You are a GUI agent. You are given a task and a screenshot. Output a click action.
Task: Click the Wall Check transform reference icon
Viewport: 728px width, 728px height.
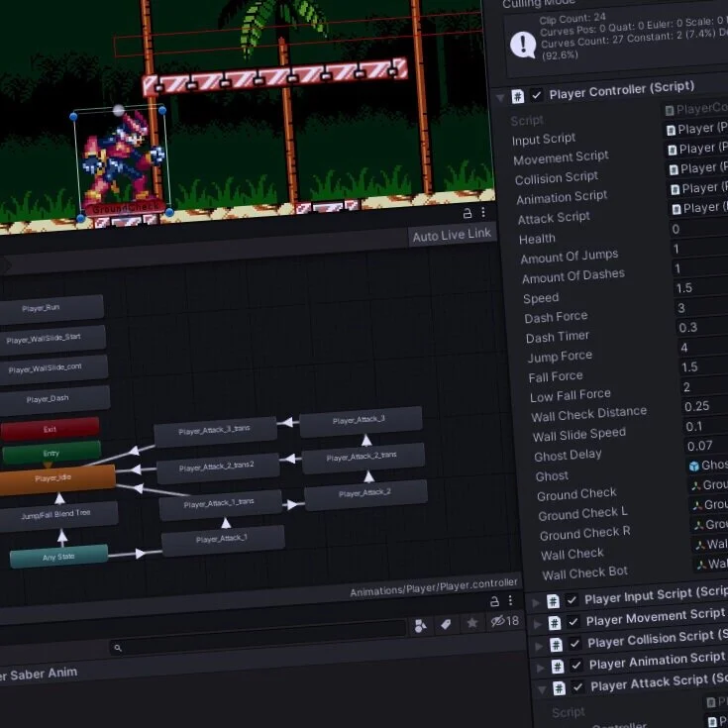[x=700, y=545]
